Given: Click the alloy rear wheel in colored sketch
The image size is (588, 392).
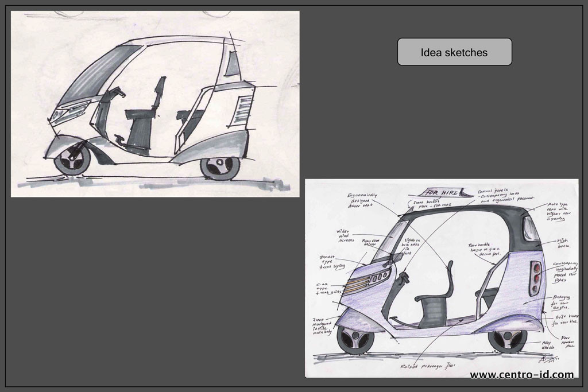Looking at the screenshot, I should 507,340.
